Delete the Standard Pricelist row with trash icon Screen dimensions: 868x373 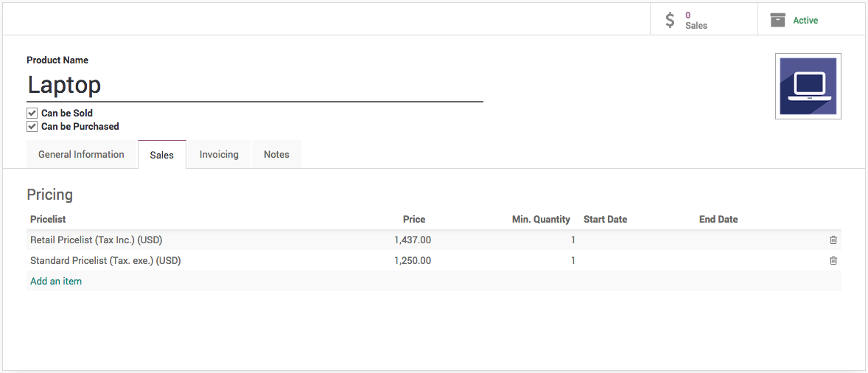(833, 260)
